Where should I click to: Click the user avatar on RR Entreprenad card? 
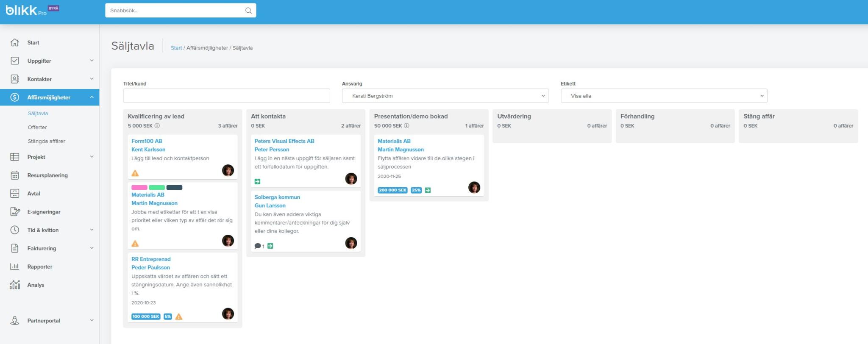[228, 314]
